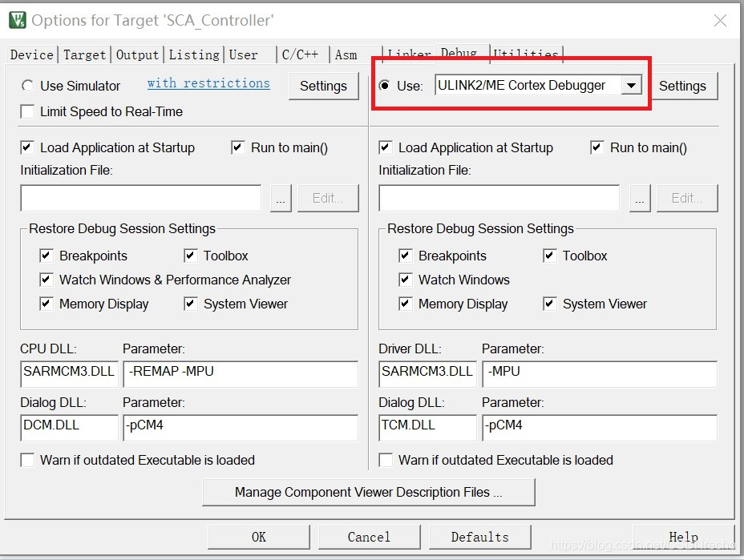Viewport: 744px width, 560px height.
Task: Toggle debugger Breakpoints checkbox
Action: [405, 256]
